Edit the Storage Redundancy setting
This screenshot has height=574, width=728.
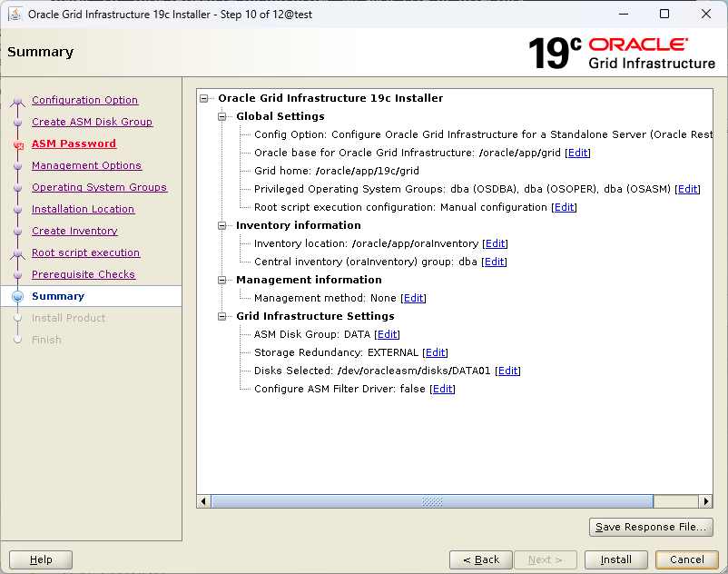pyautogui.click(x=435, y=352)
